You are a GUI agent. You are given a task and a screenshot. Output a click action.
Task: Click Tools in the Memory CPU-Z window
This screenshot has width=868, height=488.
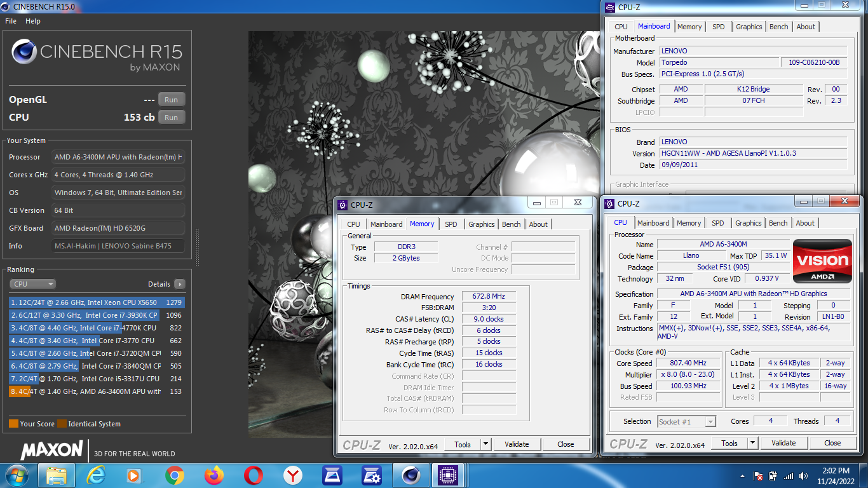click(x=463, y=444)
